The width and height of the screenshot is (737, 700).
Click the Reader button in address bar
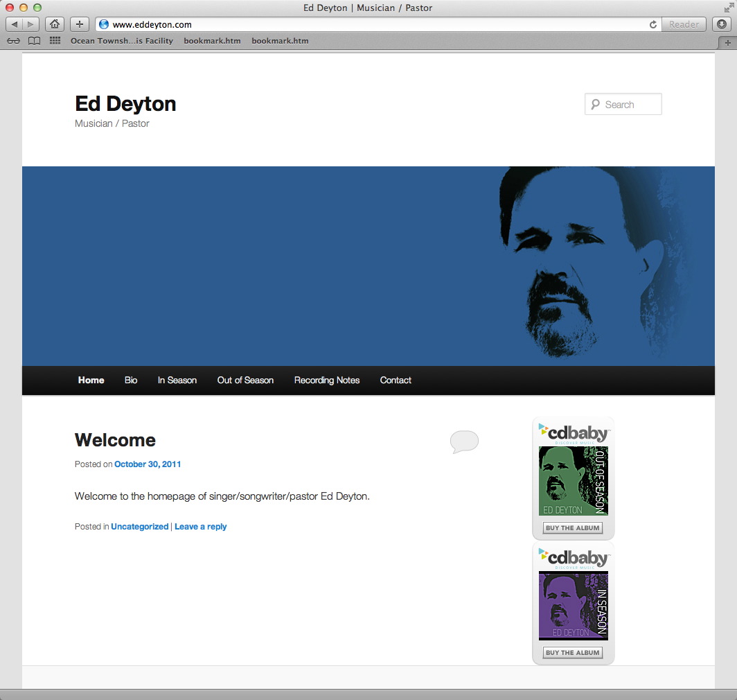coord(684,24)
